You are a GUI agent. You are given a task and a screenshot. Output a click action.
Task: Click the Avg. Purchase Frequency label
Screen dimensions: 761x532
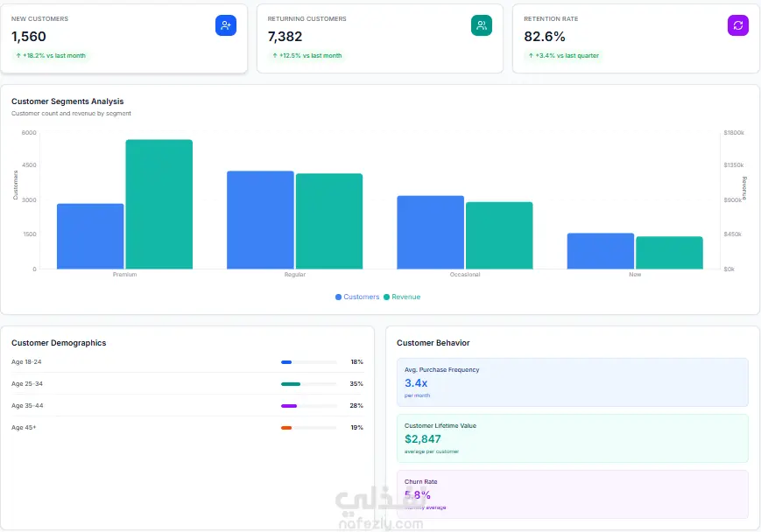point(441,369)
